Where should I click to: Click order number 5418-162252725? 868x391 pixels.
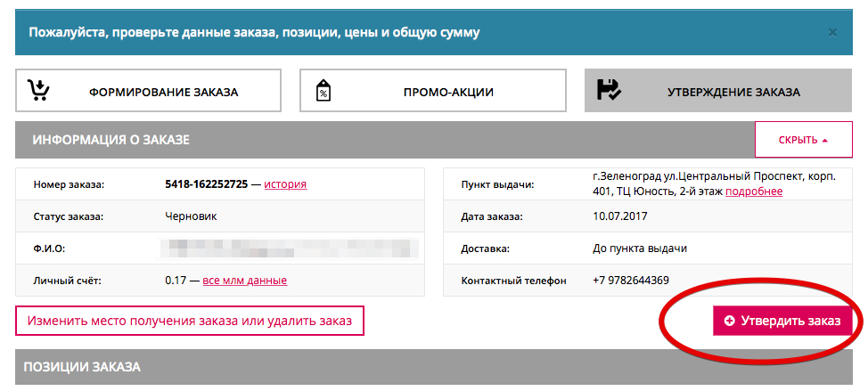(206, 184)
